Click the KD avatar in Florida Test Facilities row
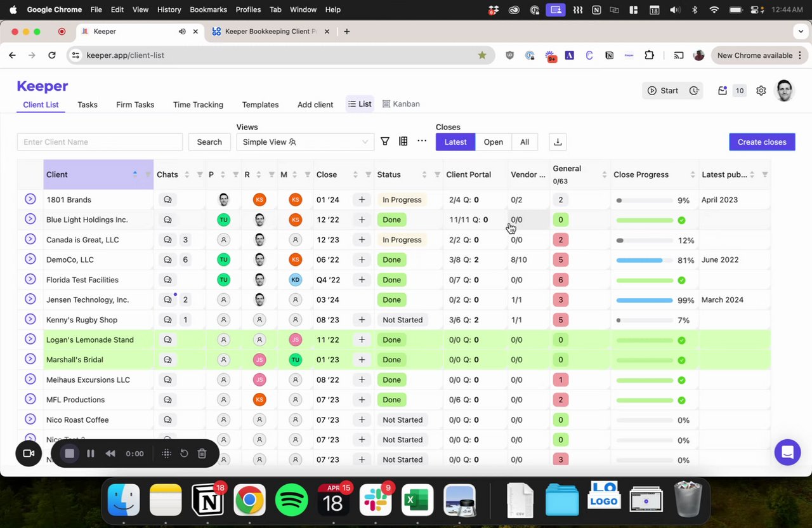This screenshot has height=528, width=812. [x=295, y=280]
